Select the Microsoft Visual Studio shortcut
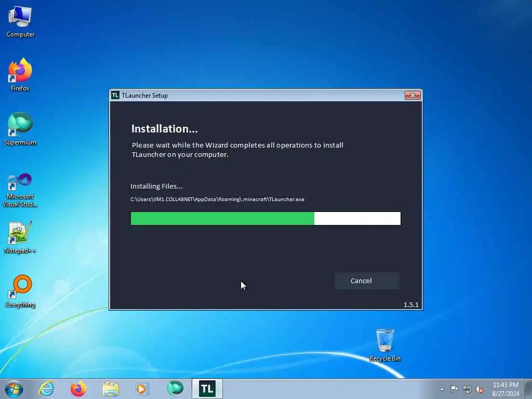This screenshot has width=532, height=399. (x=20, y=190)
